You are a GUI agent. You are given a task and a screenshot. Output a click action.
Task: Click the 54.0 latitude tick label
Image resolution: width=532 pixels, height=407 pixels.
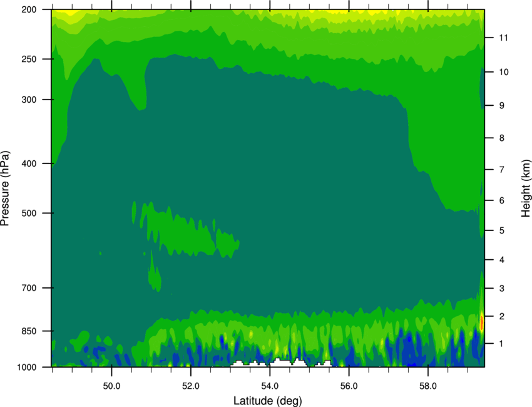[x=270, y=386]
